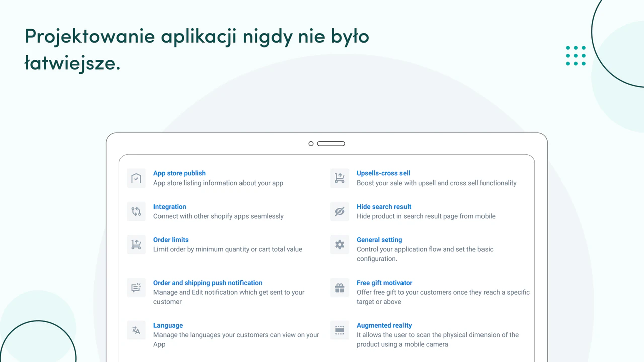Viewport: 644px width, 362px height.
Task: Open the General setting link
Action: [x=379, y=240]
